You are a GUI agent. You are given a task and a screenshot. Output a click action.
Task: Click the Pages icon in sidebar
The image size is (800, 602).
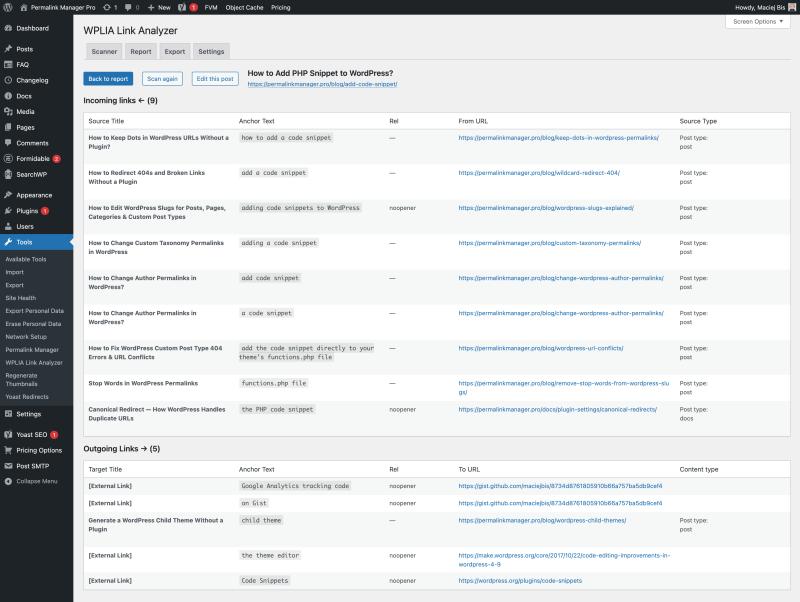pyautogui.click(x=8, y=127)
